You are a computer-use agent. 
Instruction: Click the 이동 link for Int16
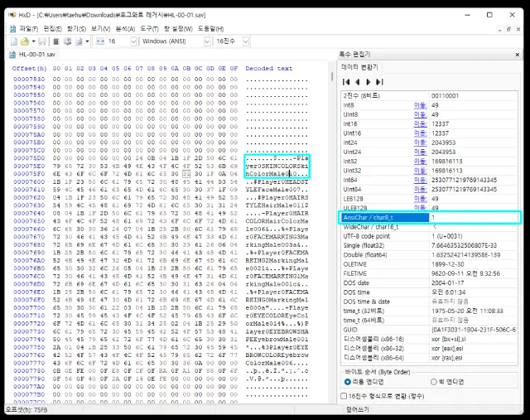coord(421,123)
